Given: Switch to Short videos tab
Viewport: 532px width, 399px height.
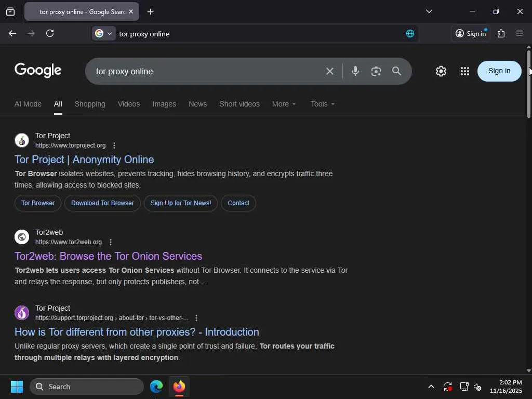Looking at the screenshot, I should click(239, 104).
